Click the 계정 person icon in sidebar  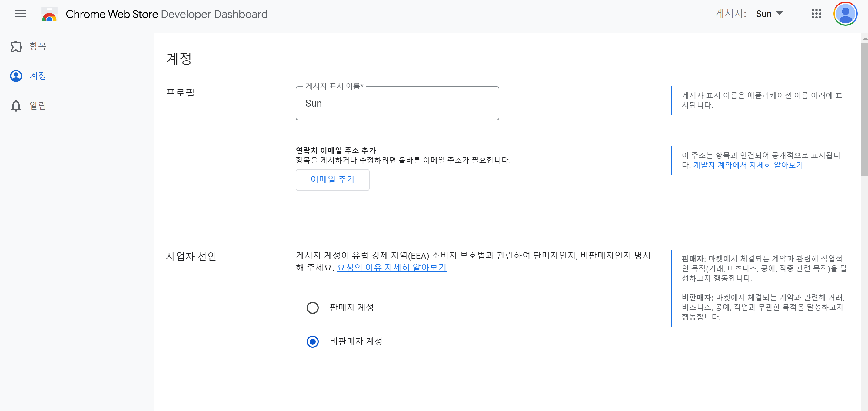click(x=16, y=76)
